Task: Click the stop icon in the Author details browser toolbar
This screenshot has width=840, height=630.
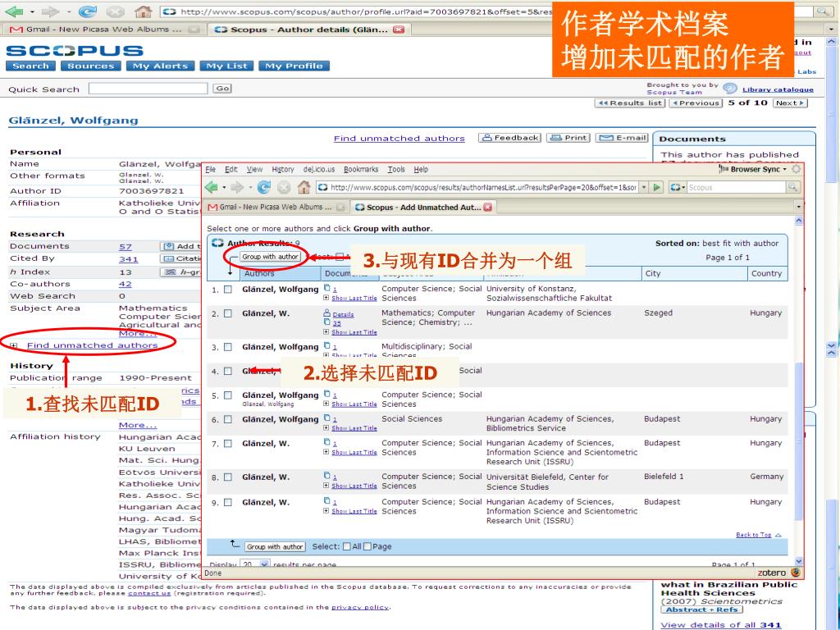Action: [x=115, y=11]
